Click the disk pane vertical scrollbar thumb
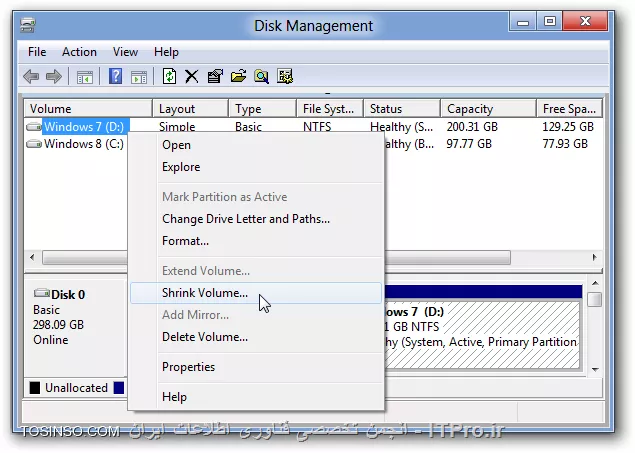Viewport: 635px width, 453px height. [x=595, y=300]
